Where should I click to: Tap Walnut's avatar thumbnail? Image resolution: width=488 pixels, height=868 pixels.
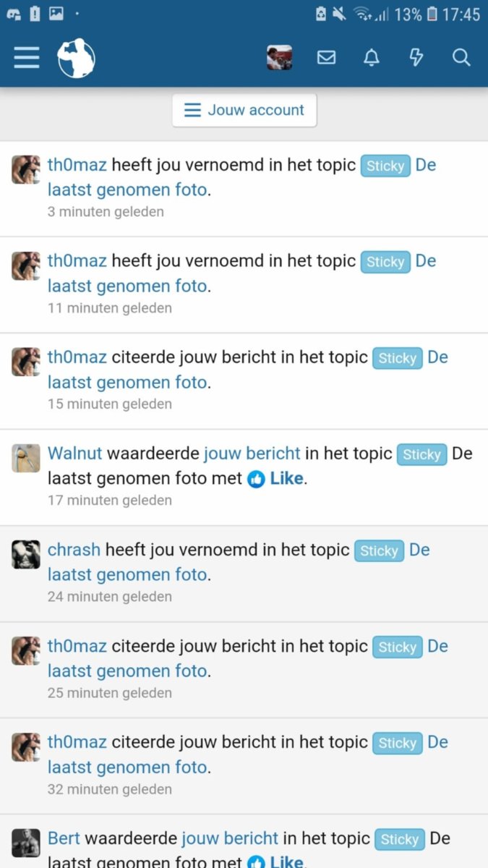(x=26, y=458)
